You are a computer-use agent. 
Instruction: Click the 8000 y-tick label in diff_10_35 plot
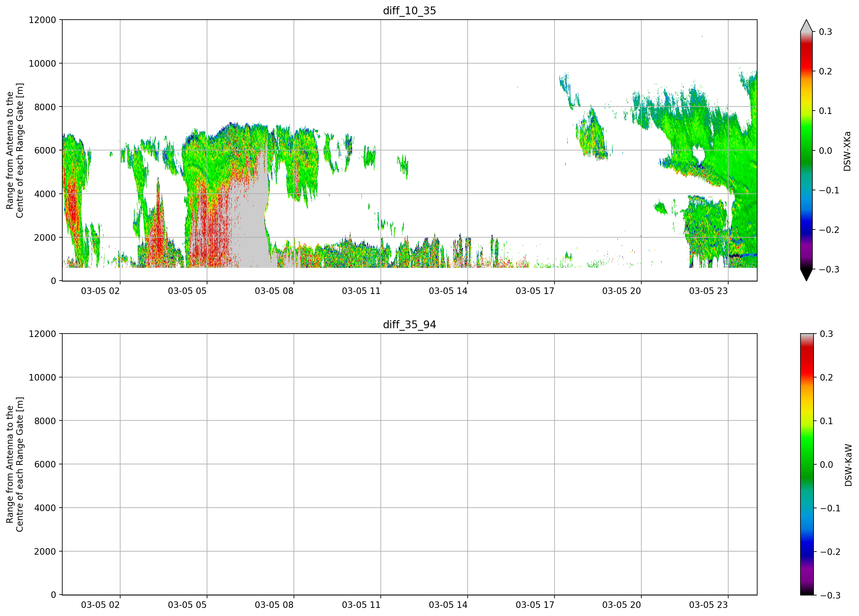click(x=45, y=107)
